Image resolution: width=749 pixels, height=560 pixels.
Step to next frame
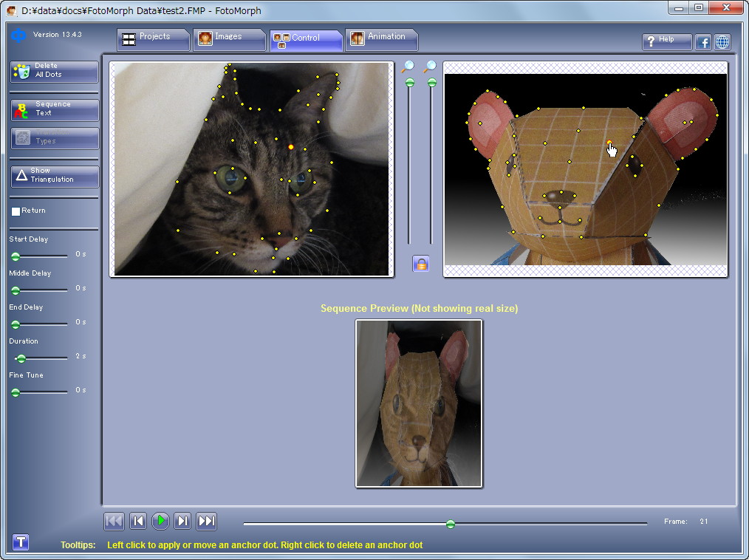tap(182, 521)
